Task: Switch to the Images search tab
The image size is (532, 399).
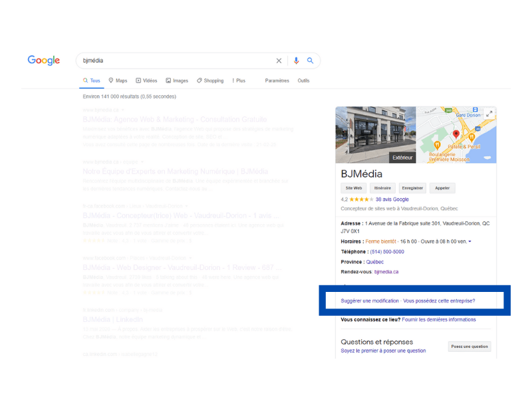Action: (x=177, y=80)
